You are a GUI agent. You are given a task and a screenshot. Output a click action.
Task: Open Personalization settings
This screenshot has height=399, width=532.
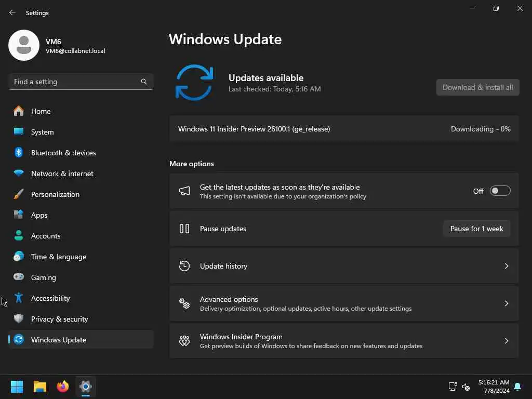[x=81, y=194]
